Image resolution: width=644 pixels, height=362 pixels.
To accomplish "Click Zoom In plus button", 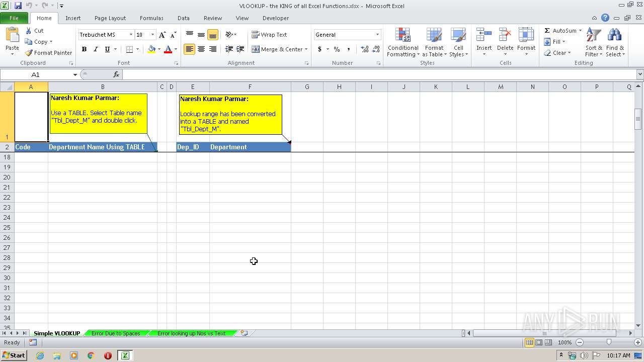I will click(x=637, y=342).
